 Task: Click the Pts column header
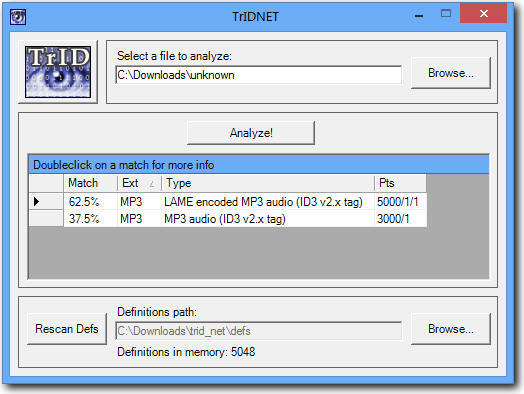coord(400,183)
